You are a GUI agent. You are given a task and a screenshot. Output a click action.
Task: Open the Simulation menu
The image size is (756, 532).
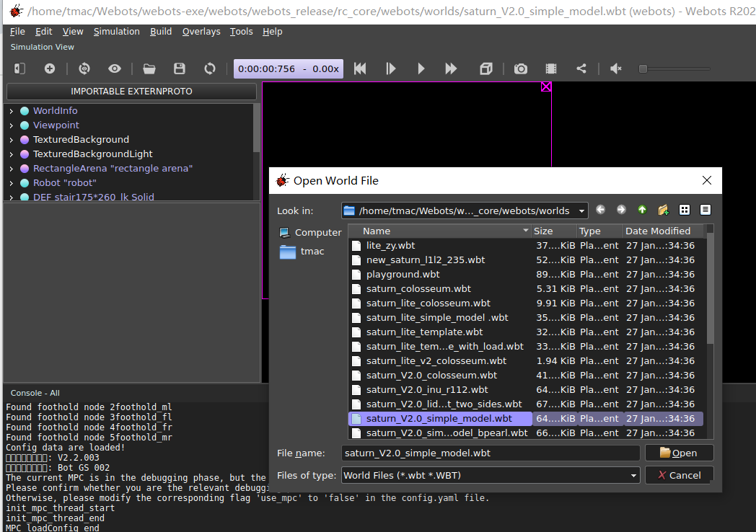(x=117, y=31)
